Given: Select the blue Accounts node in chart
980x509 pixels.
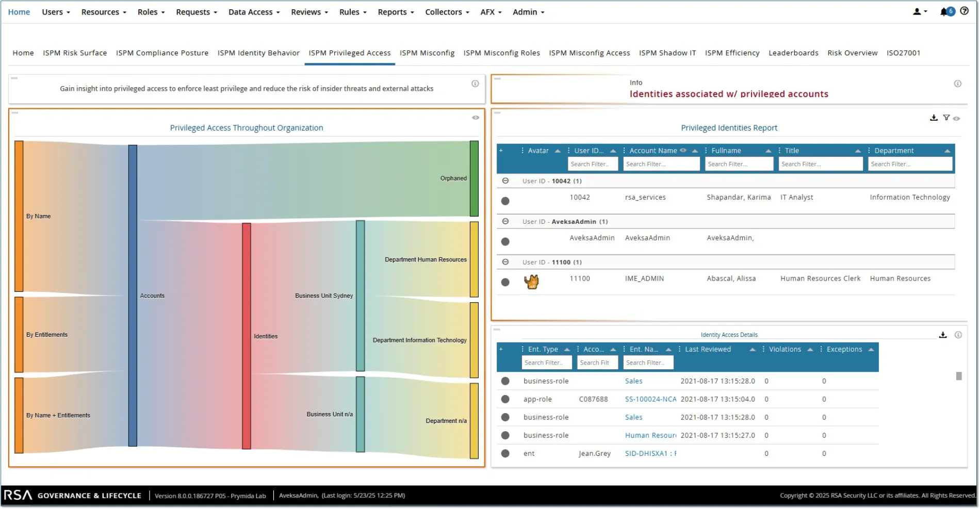Looking at the screenshot, I should [133, 295].
